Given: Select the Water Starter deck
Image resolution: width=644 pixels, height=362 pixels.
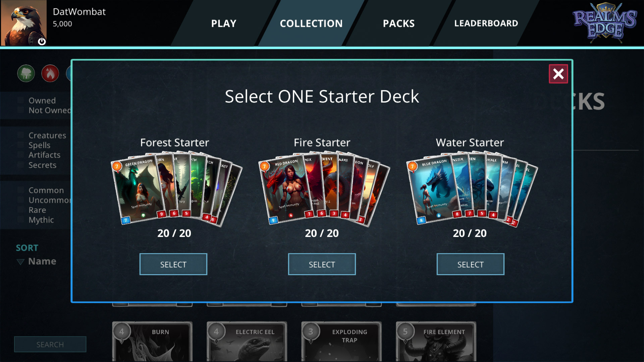Looking at the screenshot, I should point(471,264).
